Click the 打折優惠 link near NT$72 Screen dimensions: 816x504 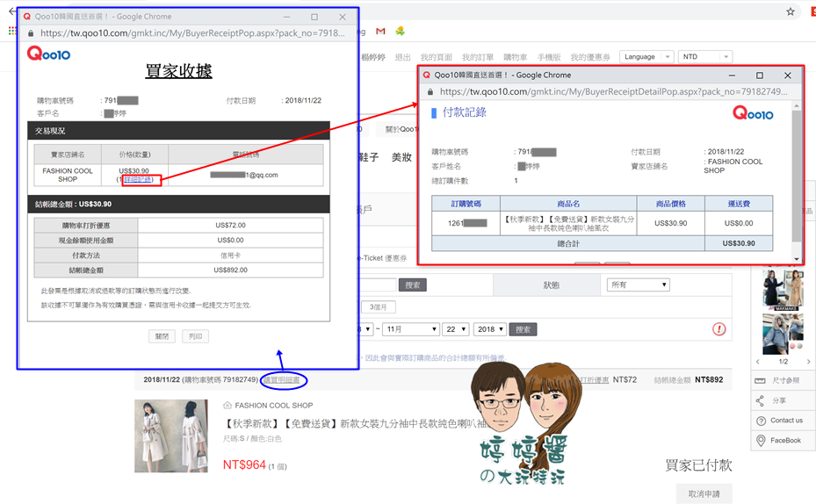[595, 380]
